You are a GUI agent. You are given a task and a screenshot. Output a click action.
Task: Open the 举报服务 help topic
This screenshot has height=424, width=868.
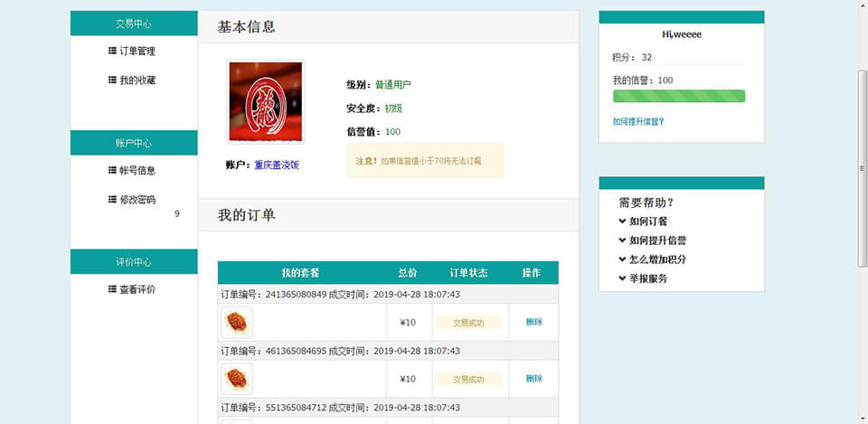pyautogui.click(x=648, y=278)
